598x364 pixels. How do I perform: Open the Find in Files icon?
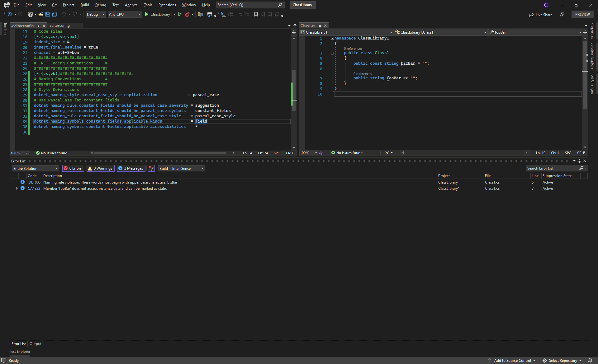[x=200, y=14]
